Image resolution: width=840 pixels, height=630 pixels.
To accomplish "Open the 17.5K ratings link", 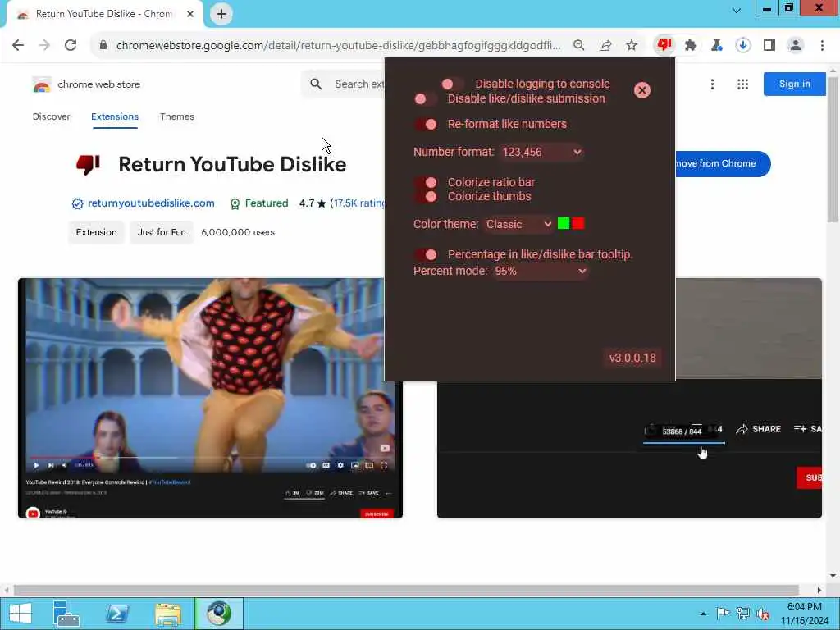I will click(358, 203).
